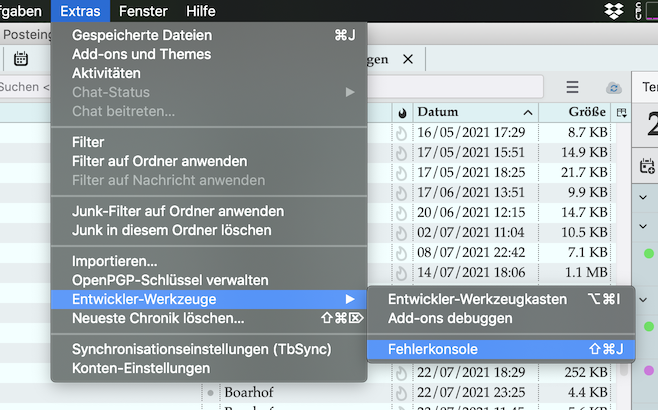The width and height of the screenshot is (658, 410).
Task: Click the junk flame column header icon
Action: point(402,112)
